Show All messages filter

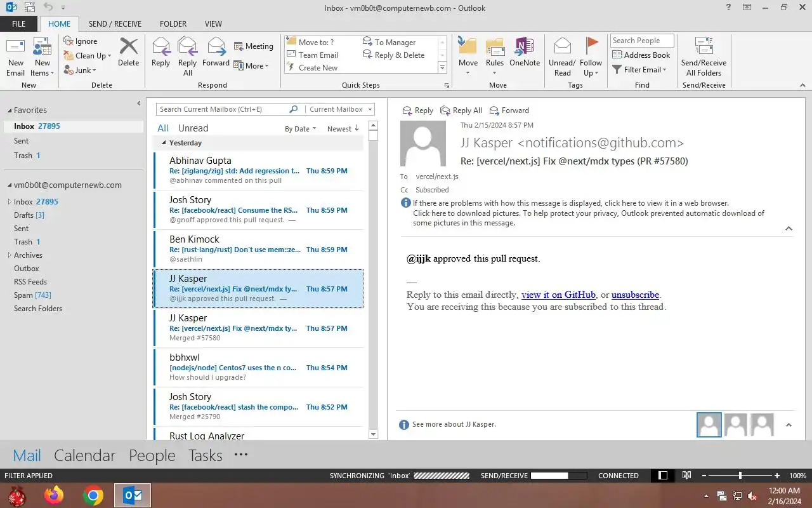[x=163, y=128]
